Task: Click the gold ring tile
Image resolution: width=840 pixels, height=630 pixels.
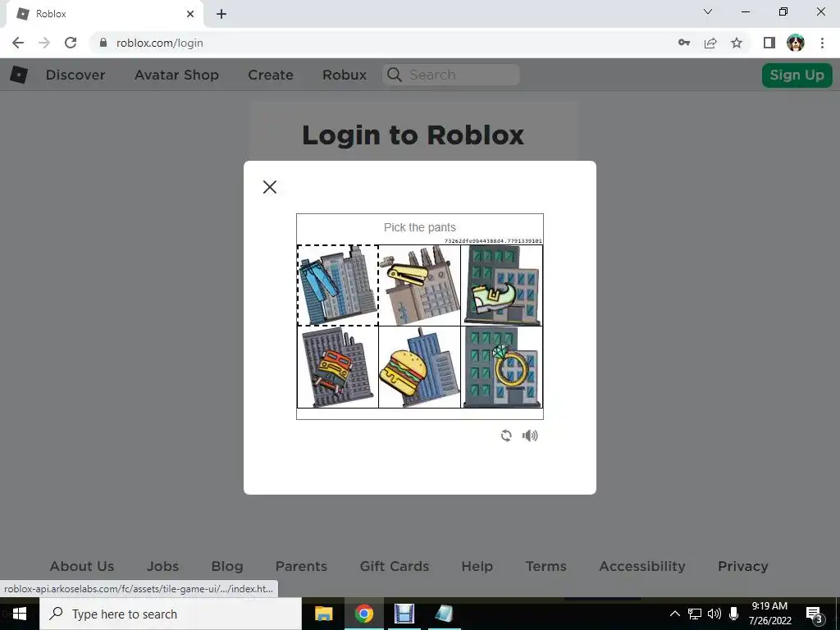Action: 502,367
